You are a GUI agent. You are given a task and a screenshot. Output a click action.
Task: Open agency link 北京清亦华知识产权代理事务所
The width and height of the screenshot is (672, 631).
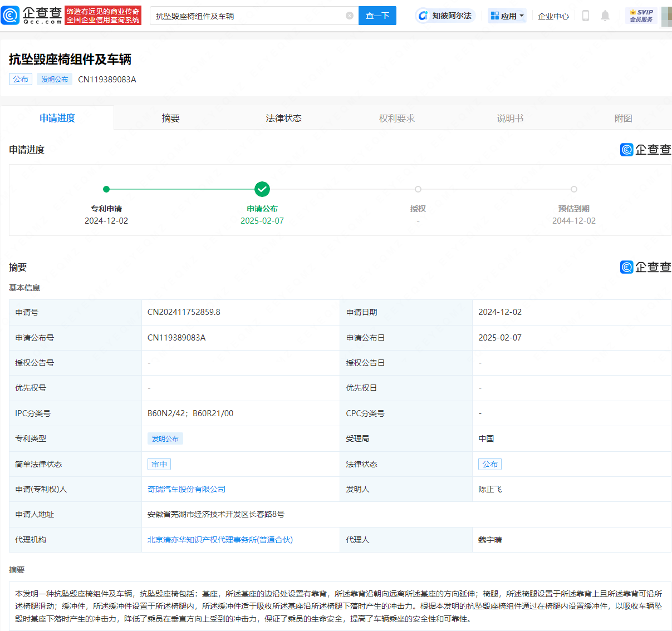tap(220, 540)
